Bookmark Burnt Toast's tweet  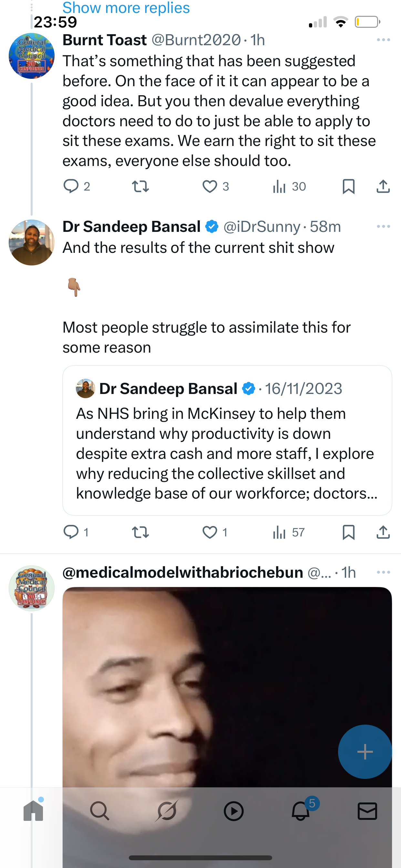(348, 186)
